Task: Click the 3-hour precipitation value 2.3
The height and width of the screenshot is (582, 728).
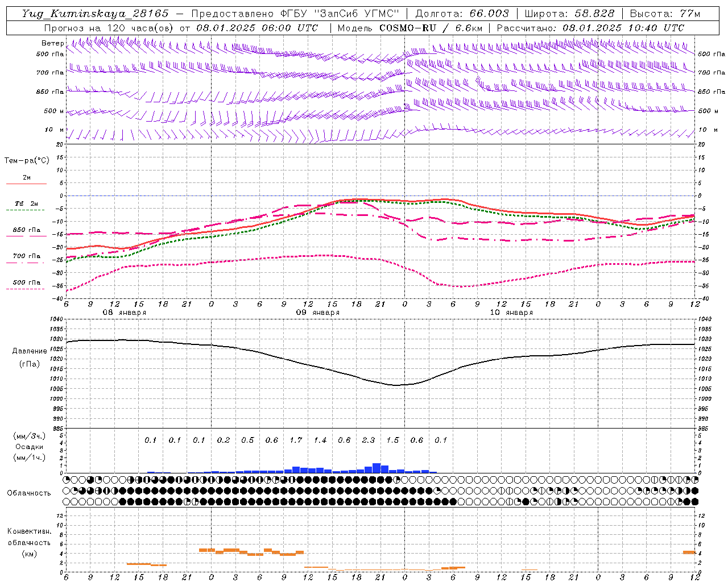Action: (x=369, y=440)
